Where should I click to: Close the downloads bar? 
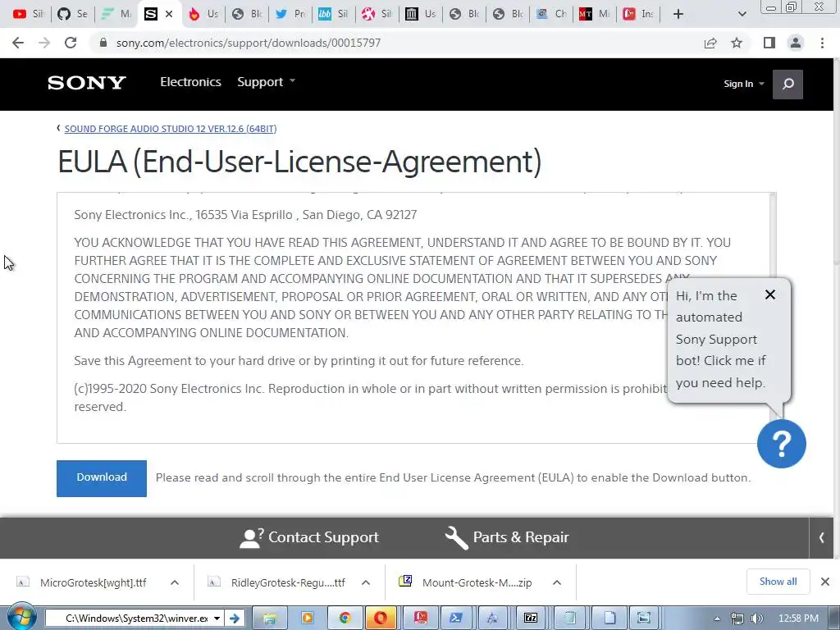pyautogui.click(x=825, y=582)
